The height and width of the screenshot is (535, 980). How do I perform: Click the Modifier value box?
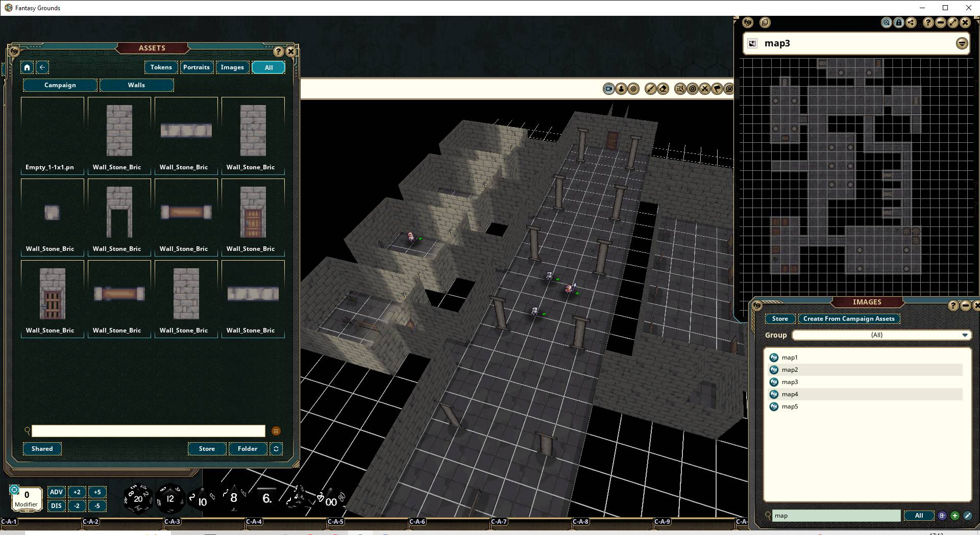27,498
